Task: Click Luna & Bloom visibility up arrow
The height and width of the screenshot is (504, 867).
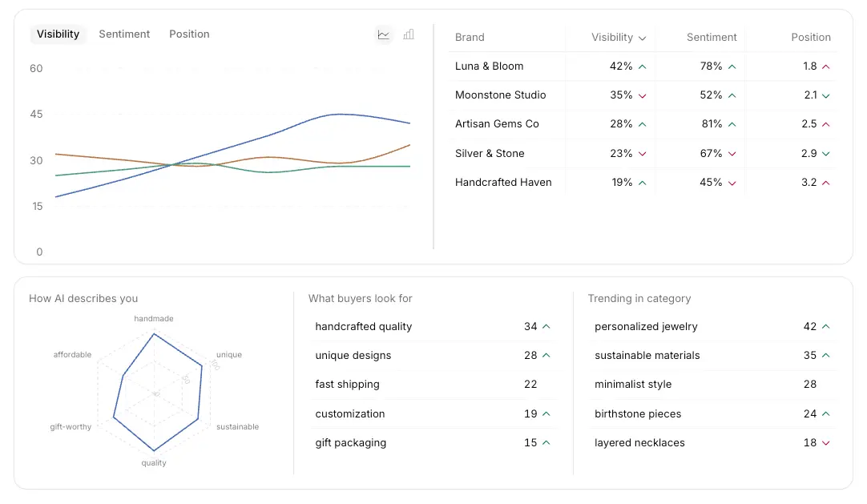Action: [x=643, y=67]
